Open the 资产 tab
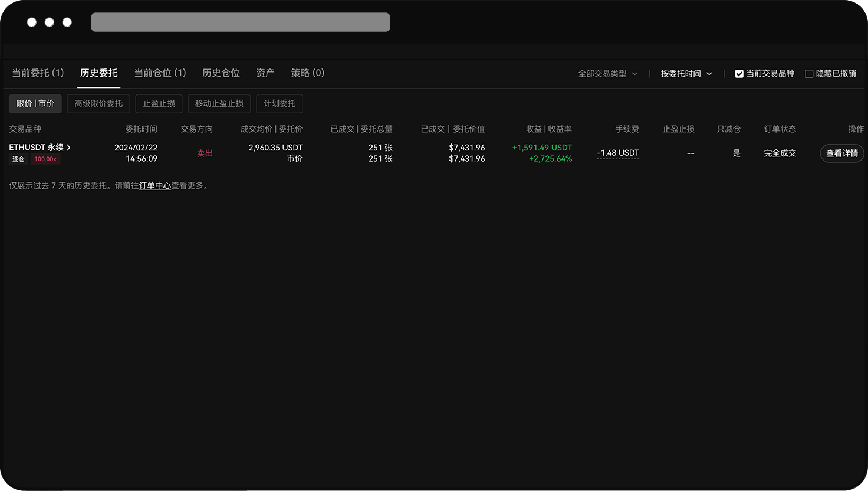The image size is (868, 491). [265, 73]
